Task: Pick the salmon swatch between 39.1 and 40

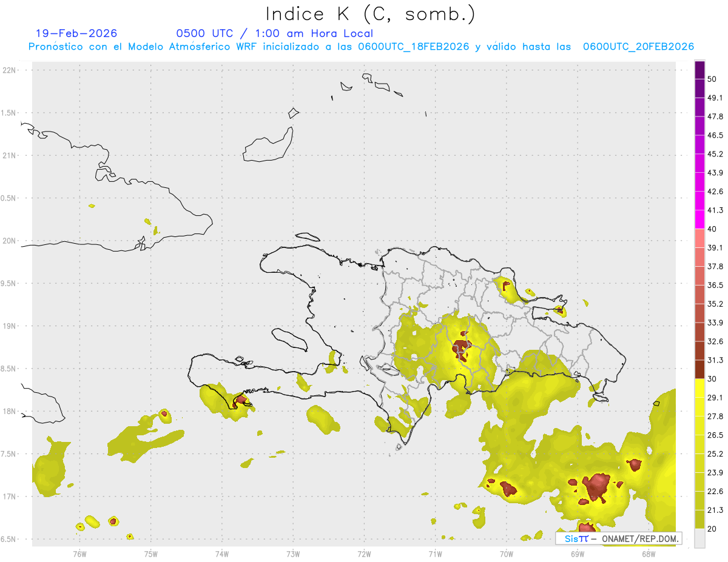Action: [699, 238]
